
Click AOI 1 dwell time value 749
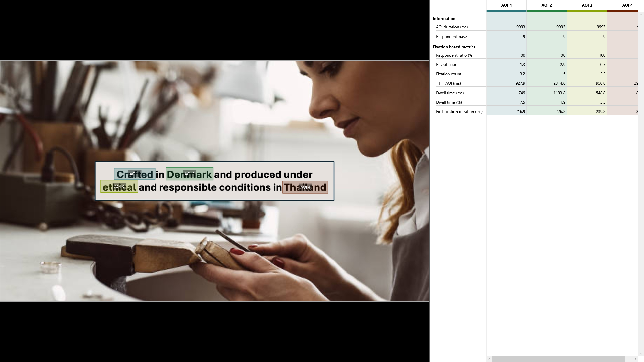point(522,93)
